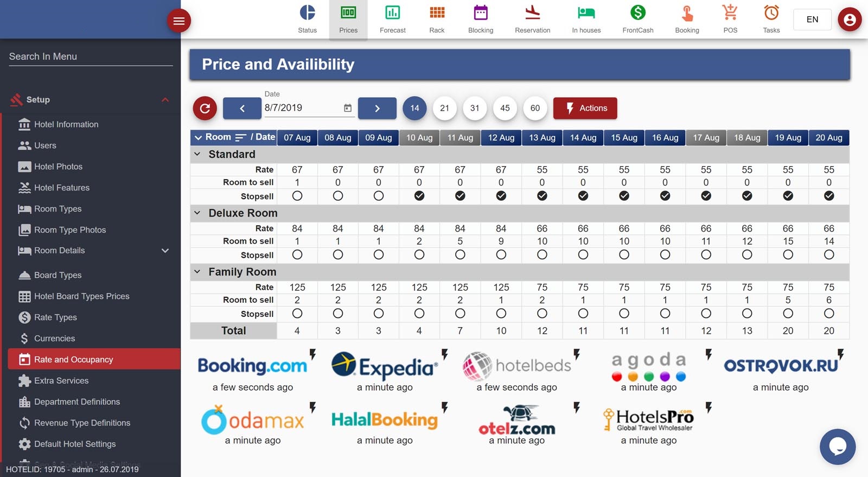Click the lightning bolt beside HalalBooking
The width and height of the screenshot is (868, 477).
pyautogui.click(x=444, y=408)
